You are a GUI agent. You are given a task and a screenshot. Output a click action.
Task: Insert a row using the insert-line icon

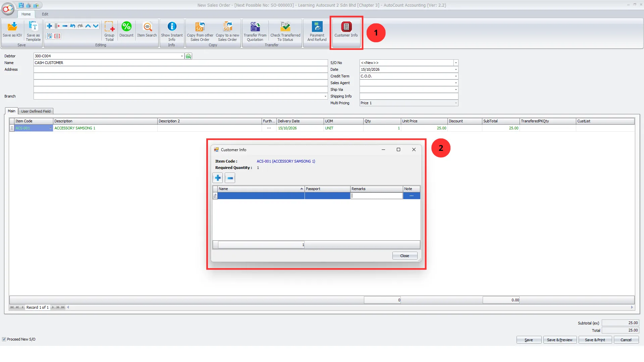pyautogui.click(x=57, y=26)
